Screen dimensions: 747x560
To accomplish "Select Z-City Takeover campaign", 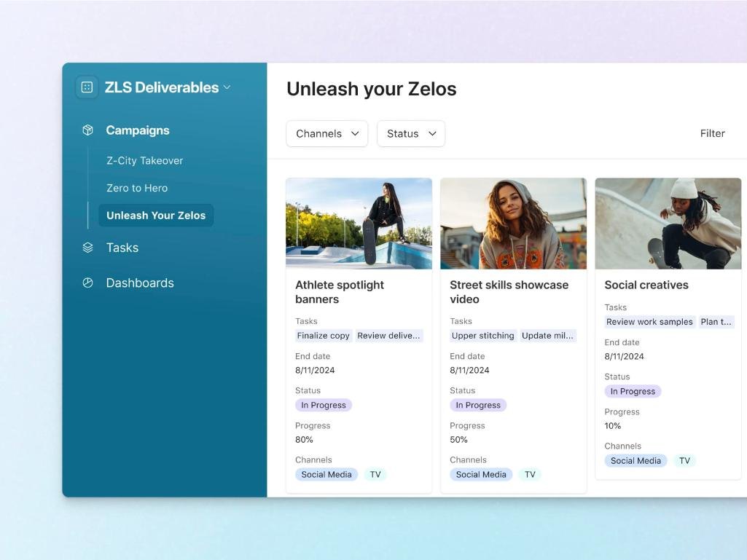I will click(145, 160).
